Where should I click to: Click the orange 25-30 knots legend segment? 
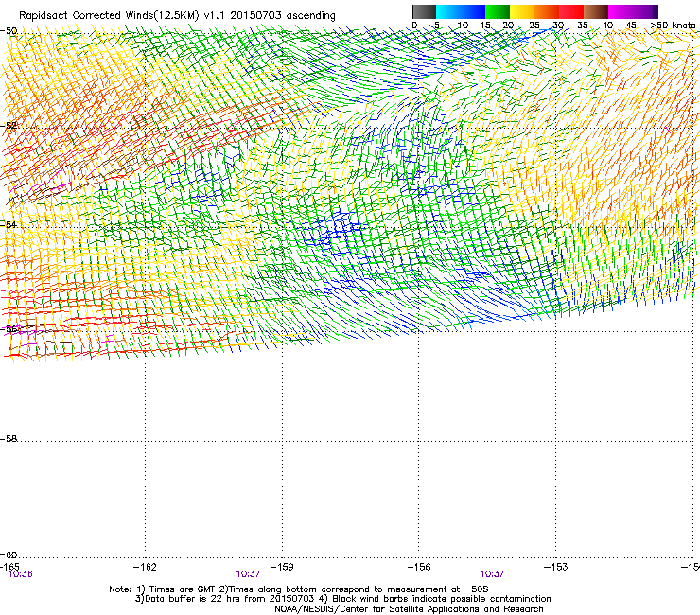click(547, 11)
